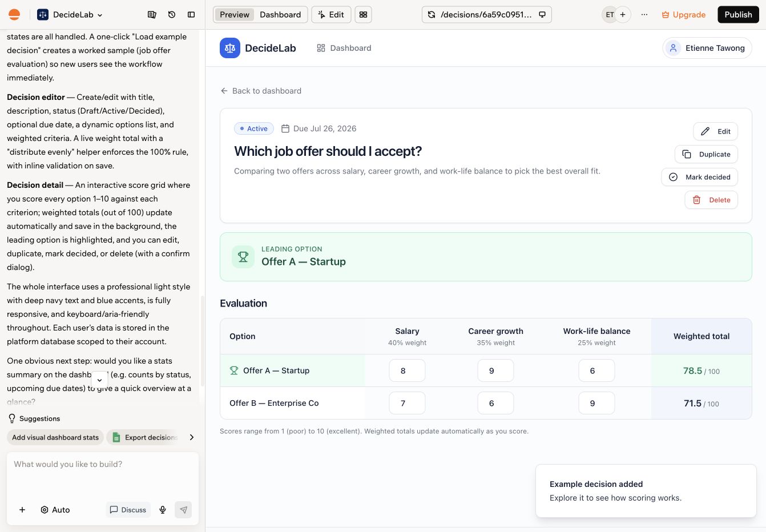766x532 pixels.
Task: Click the Edit decision button
Action: coord(716,131)
